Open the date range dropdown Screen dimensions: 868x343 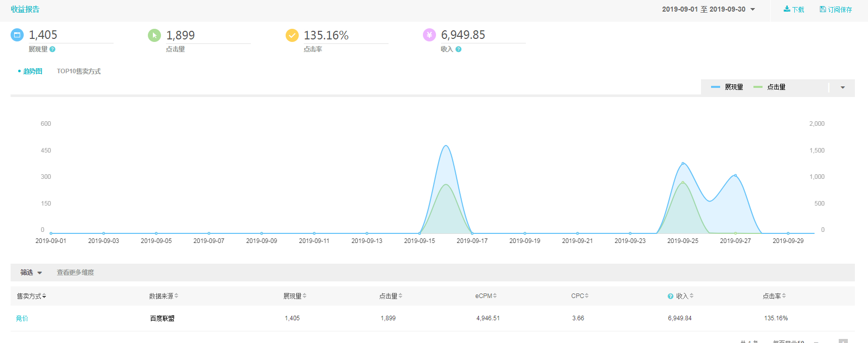pyautogui.click(x=708, y=9)
